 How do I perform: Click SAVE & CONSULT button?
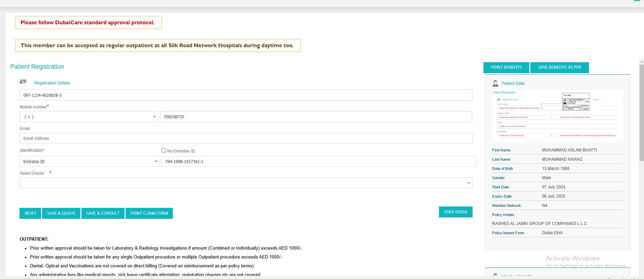(103, 213)
